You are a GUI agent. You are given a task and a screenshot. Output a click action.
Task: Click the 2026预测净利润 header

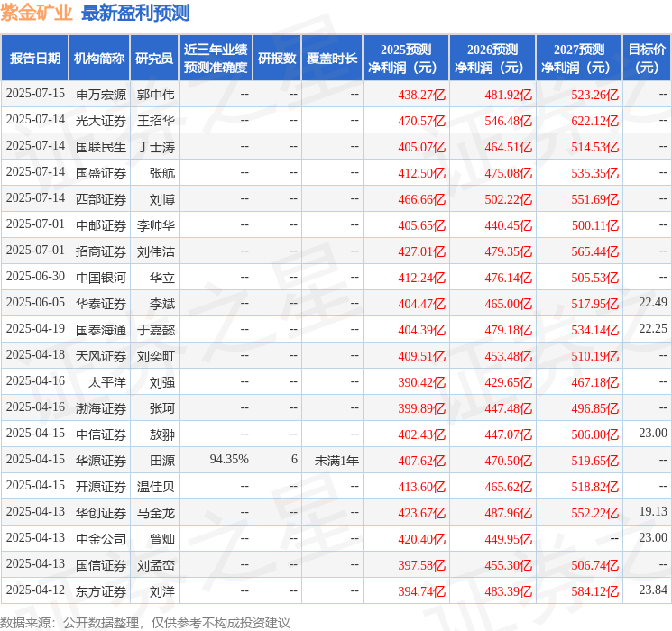pos(492,58)
